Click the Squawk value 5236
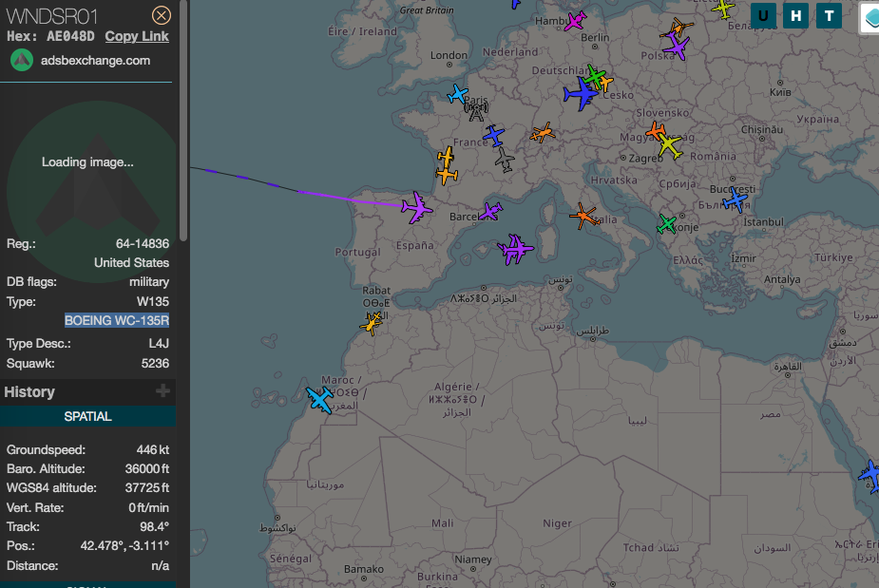This screenshot has height=588, width=879. (x=155, y=363)
